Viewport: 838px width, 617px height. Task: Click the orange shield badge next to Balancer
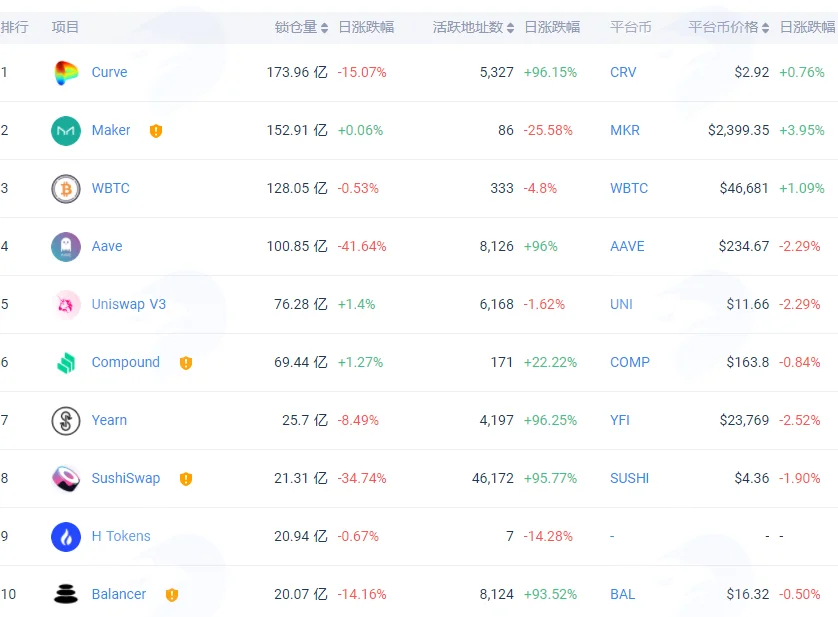tap(172, 595)
